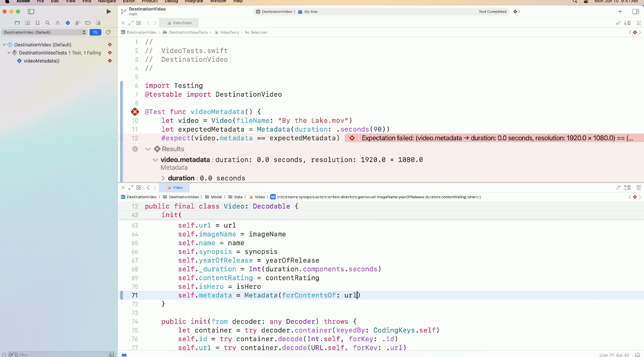The height and width of the screenshot is (357, 644).
Task: Open the Issue navigator warning icon
Action: (57, 23)
